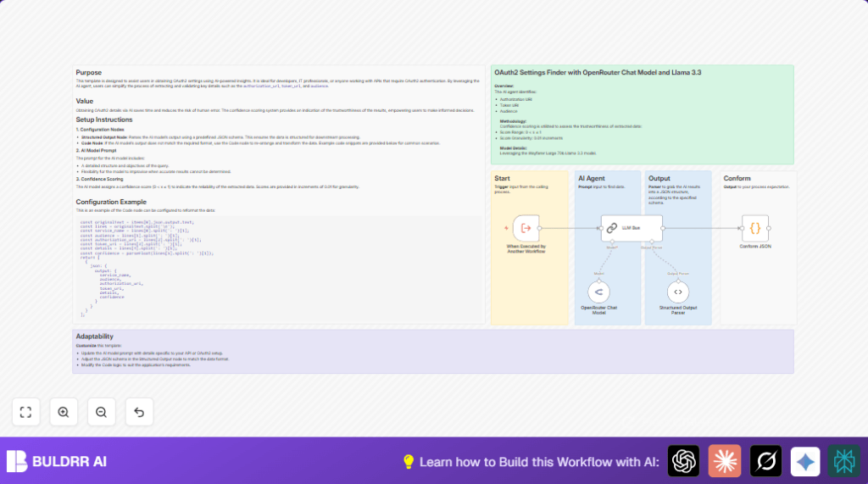Select the Structured Output Parser node
Screen dimensions: 868x484
tap(674, 292)
